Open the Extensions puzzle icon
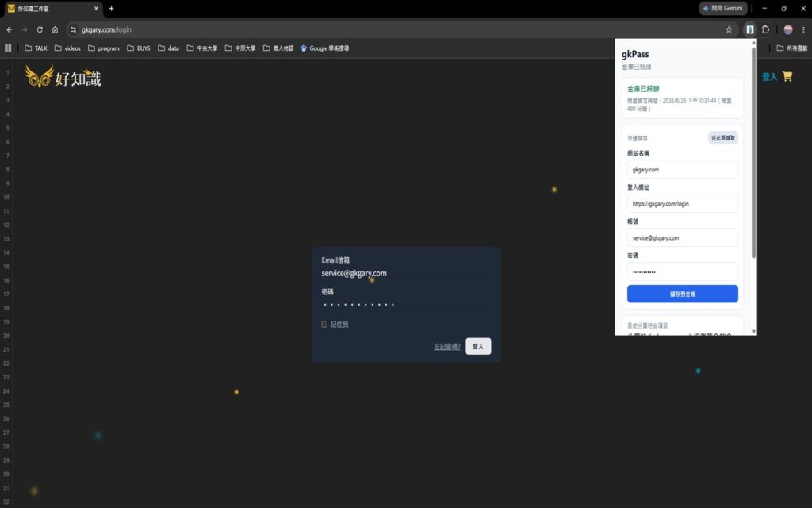The image size is (812, 508). click(x=765, y=29)
